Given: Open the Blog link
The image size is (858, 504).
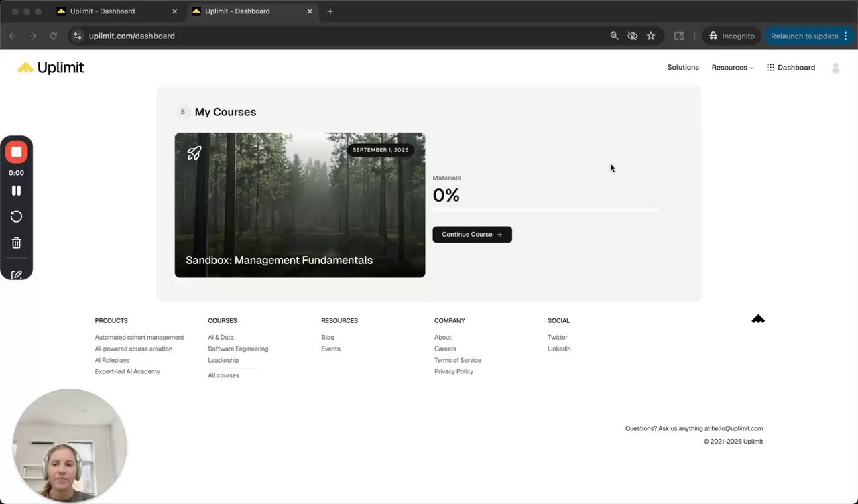Looking at the screenshot, I should point(327,338).
